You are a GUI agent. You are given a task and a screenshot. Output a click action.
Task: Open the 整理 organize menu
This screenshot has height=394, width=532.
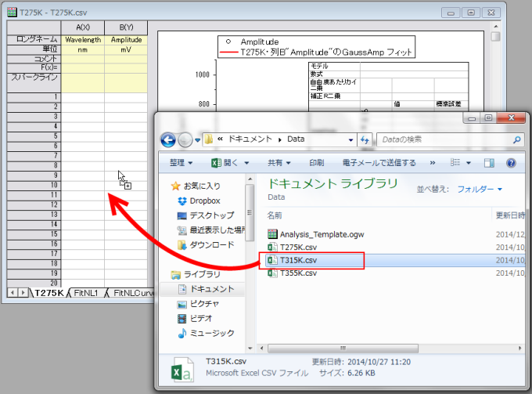click(181, 163)
